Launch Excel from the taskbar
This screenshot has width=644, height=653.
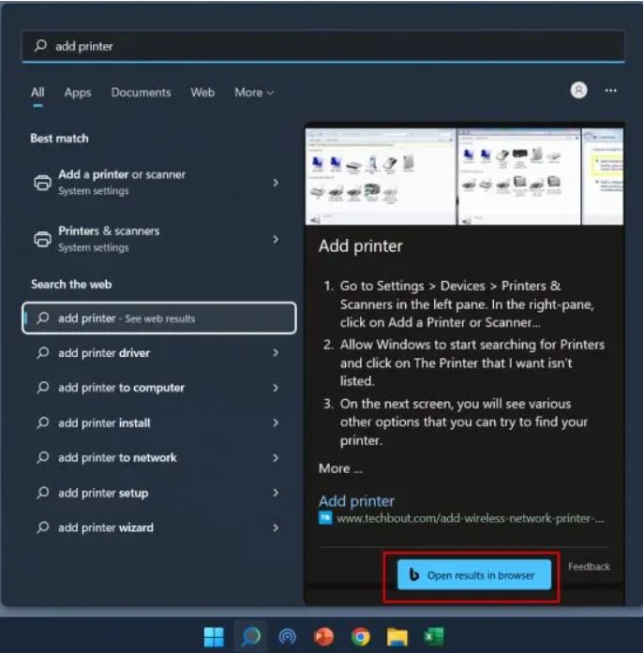click(434, 637)
